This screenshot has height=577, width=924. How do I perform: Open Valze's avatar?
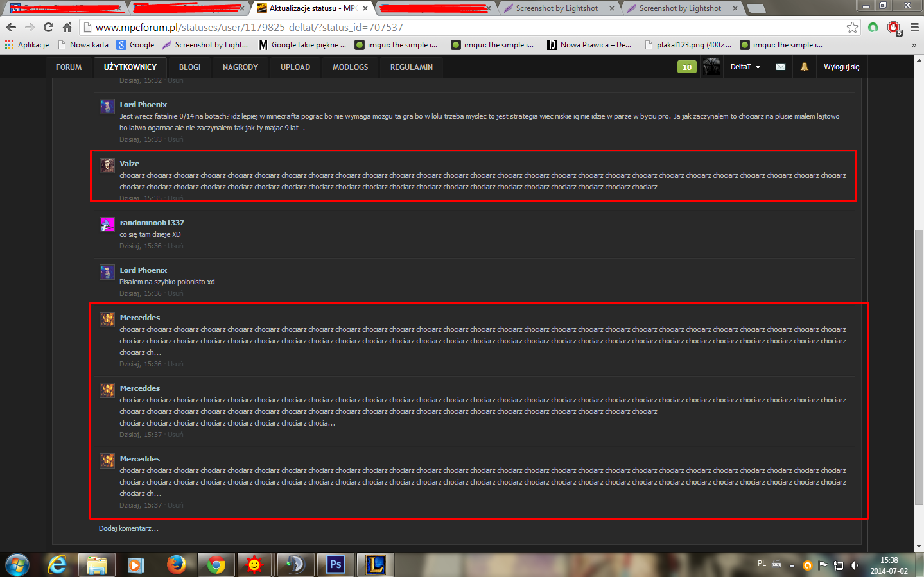tap(107, 166)
